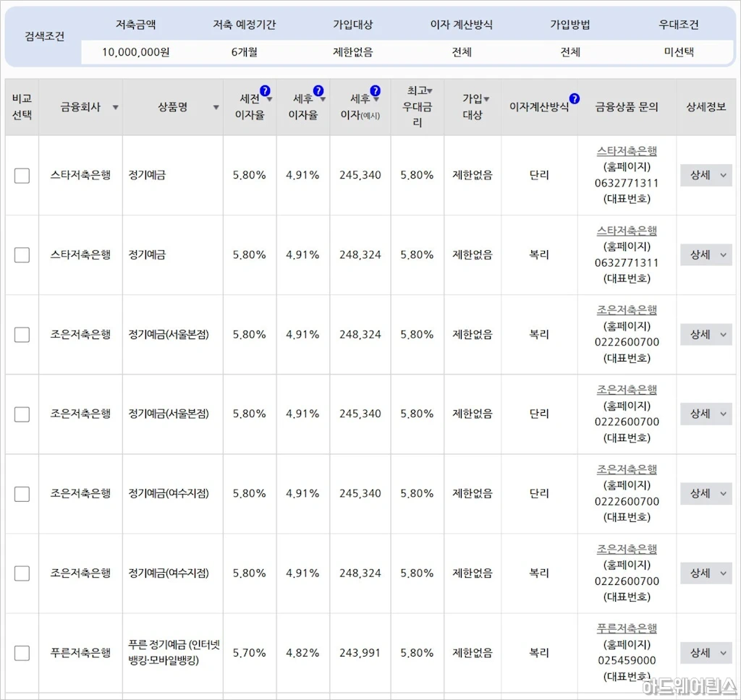
Task: Click the help icon above 세후 이자율
Action: [x=318, y=91]
